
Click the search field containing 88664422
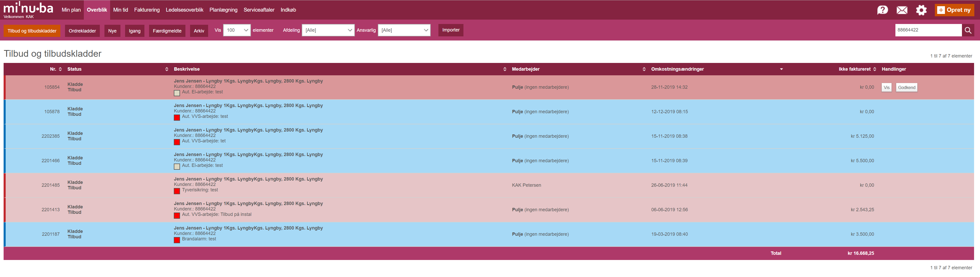928,30
